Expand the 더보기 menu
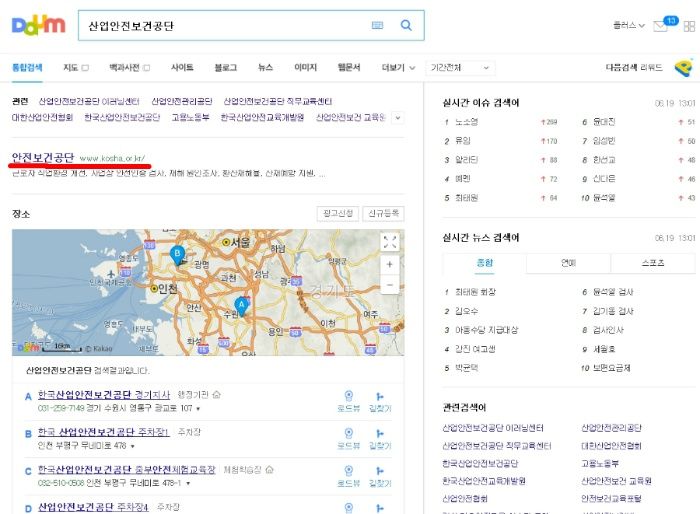 coord(398,67)
